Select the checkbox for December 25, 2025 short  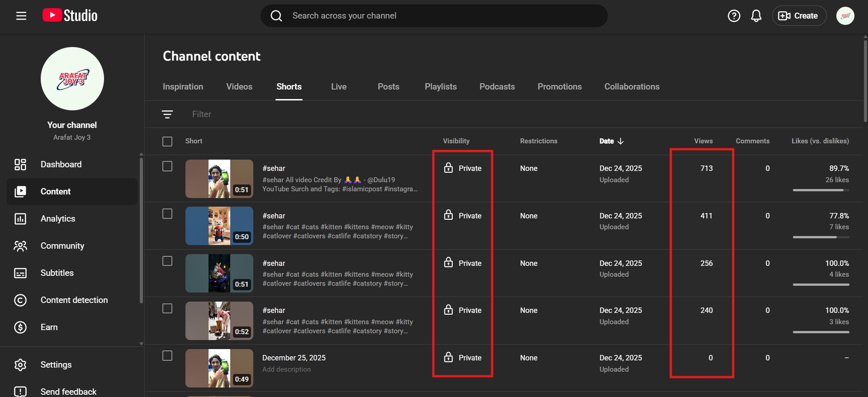pyautogui.click(x=167, y=356)
